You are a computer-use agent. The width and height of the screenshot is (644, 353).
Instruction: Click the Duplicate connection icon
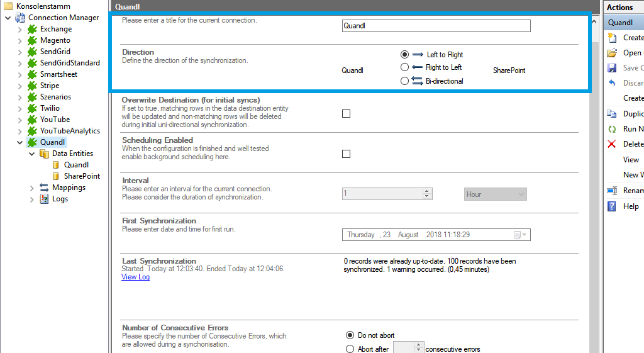(x=612, y=114)
